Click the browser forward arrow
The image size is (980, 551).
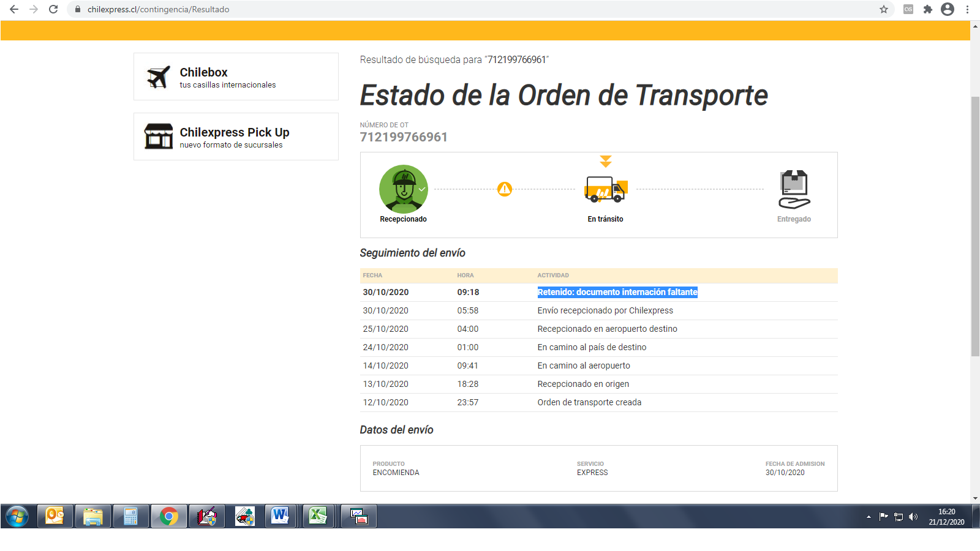pyautogui.click(x=34, y=9)
